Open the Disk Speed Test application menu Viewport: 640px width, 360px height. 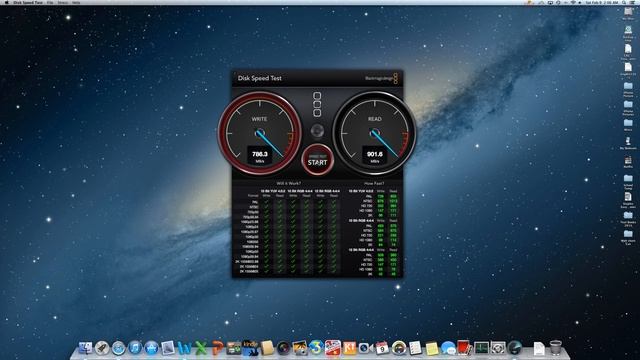click(28, 2)
